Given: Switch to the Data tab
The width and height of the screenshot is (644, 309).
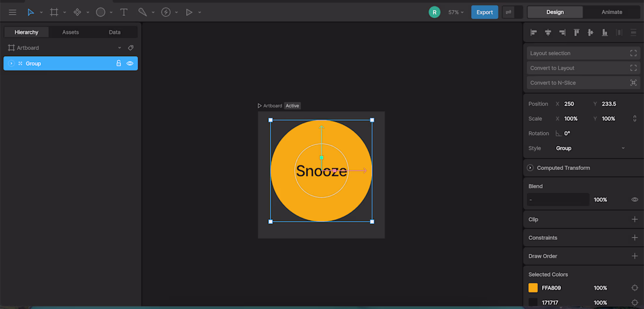Looking at the screenshot, I should pos(115,32).
